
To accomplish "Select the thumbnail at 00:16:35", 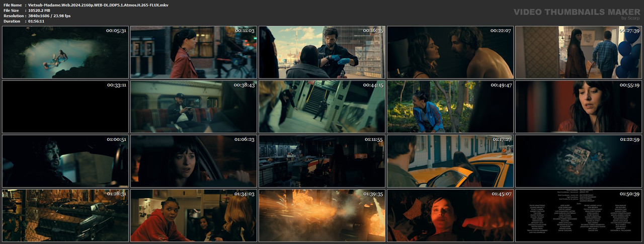I will [x=322, y=52].
